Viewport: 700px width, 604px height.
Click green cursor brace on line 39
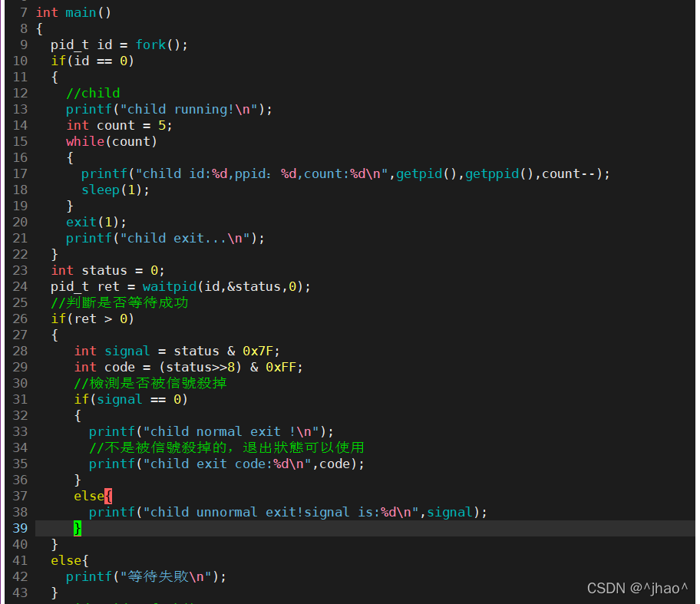78,528
